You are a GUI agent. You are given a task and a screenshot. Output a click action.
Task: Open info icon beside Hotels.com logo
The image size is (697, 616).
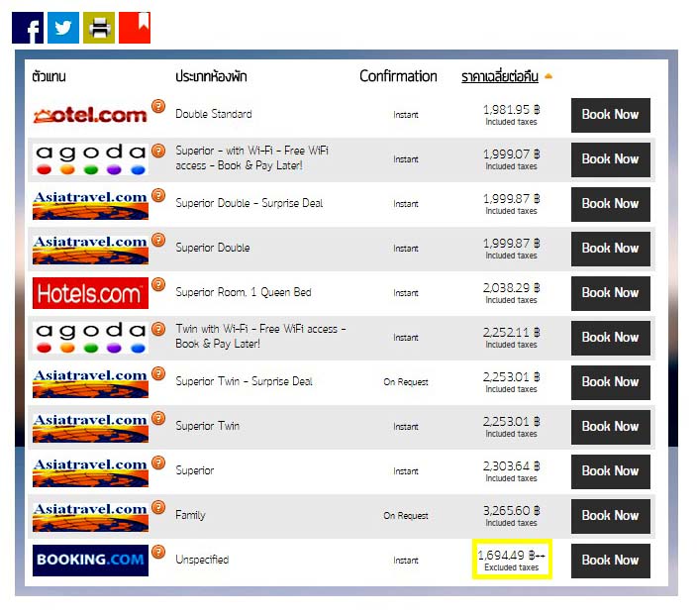coord(158,284)
